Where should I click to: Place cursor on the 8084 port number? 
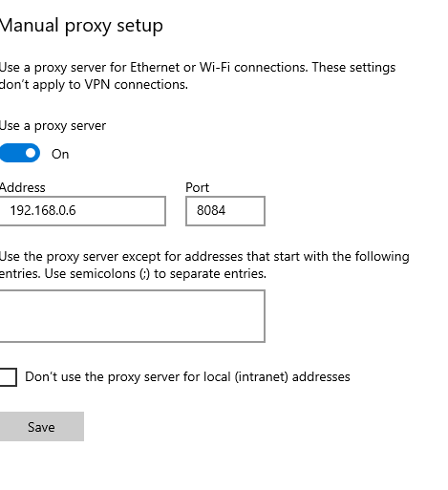pyautogui.click(x=211, y=210)
